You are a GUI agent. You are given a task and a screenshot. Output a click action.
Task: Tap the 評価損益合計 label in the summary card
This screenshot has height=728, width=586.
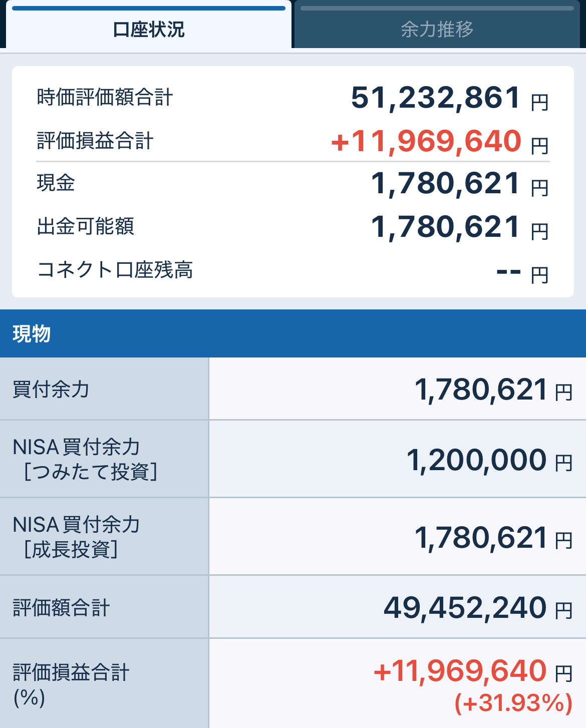pyautogui.click(x=95, y=141)
